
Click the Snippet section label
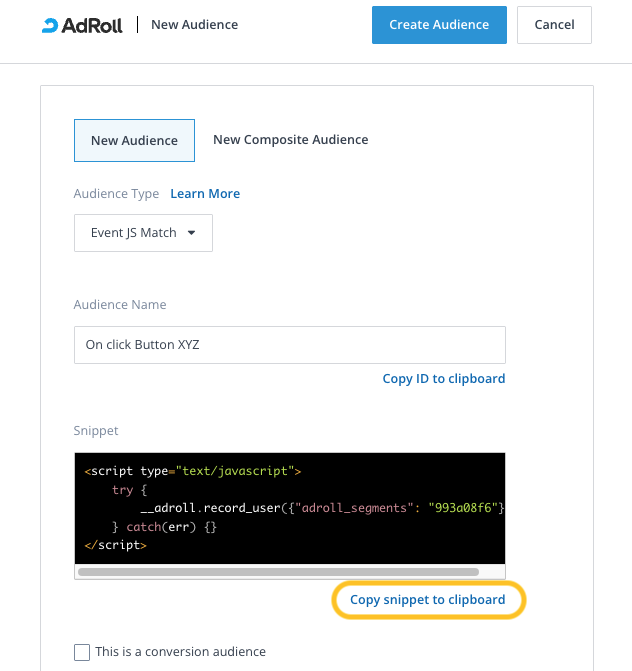(96, 431)
